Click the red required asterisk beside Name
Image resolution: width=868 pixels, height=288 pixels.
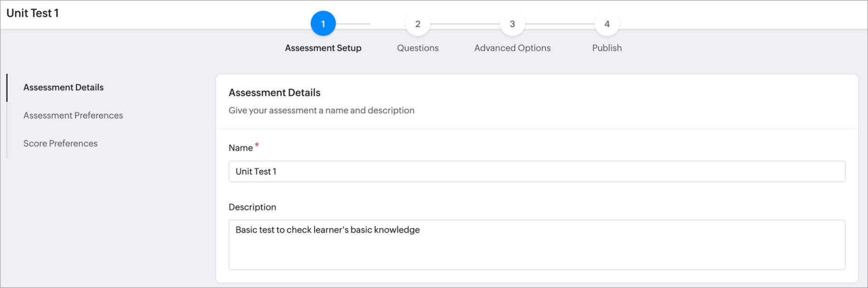(x=257, y=145)
